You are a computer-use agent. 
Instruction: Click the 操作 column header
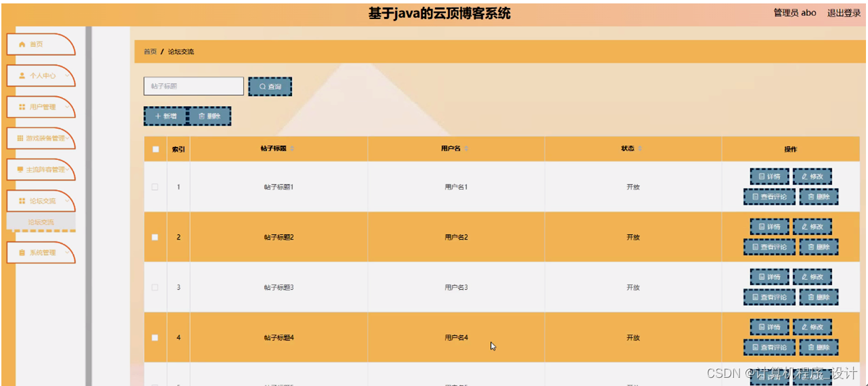790,149
